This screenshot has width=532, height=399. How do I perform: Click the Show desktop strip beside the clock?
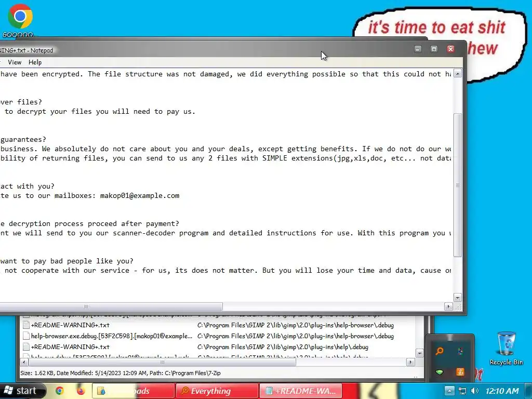[529, 391]
